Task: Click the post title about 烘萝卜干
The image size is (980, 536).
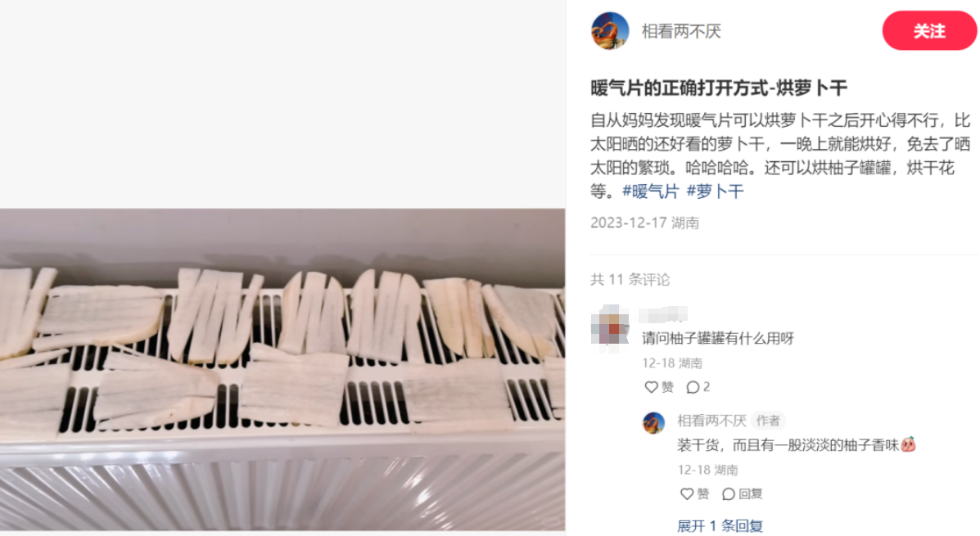Action: tap(719, 88)
